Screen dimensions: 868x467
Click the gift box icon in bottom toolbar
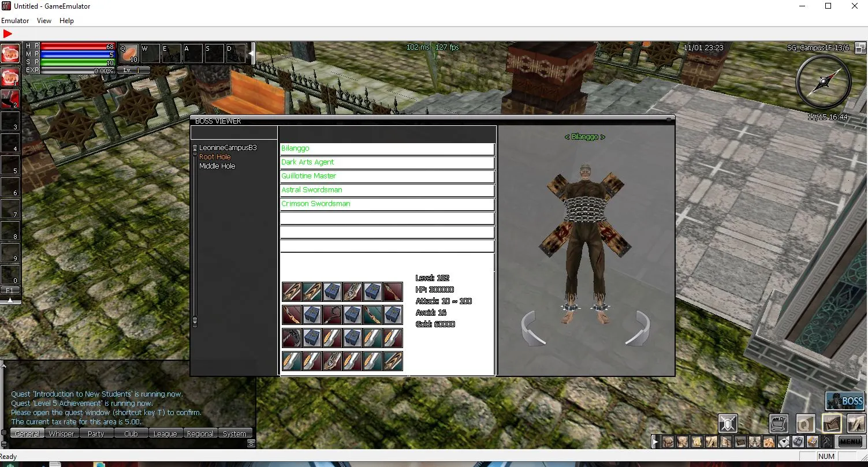click(798, 442)
